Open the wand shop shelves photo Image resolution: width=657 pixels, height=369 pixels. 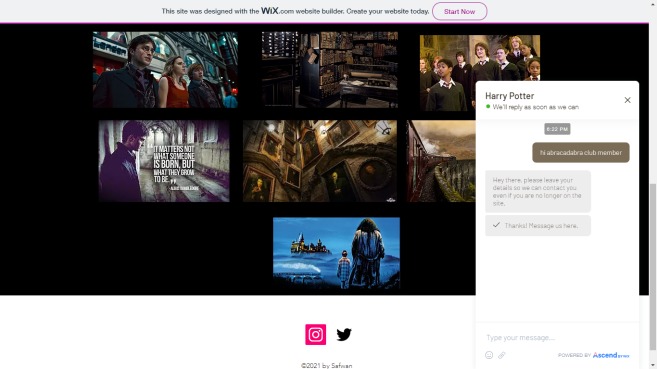click(330, 70)
